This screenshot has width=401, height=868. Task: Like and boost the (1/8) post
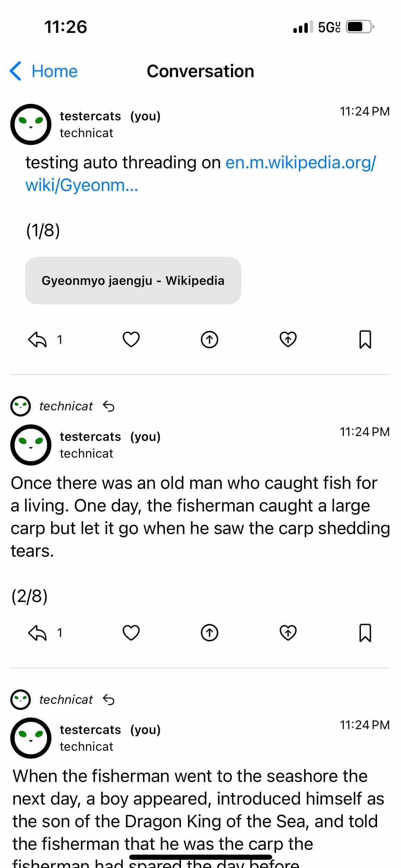(x=288, y=340)
